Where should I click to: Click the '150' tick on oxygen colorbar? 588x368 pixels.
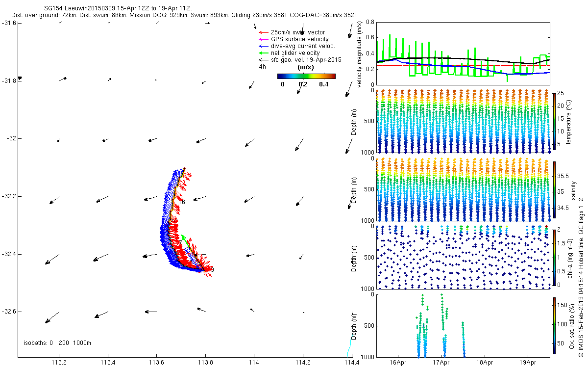(563, 306)
